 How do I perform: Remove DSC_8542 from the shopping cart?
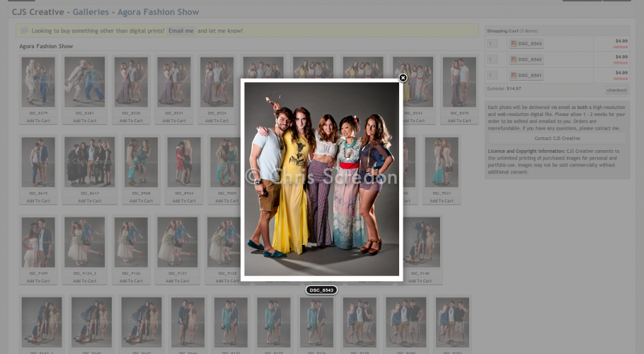[x=620, y=62]
